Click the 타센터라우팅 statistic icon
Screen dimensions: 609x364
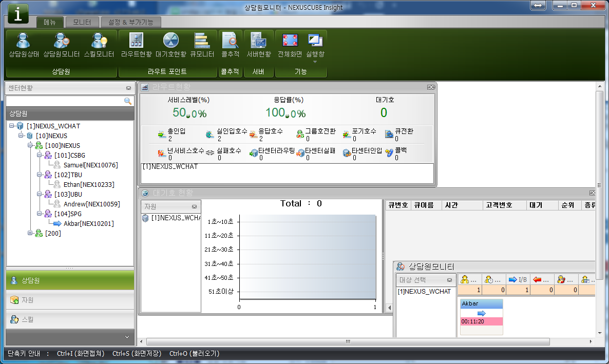point(253,154)
